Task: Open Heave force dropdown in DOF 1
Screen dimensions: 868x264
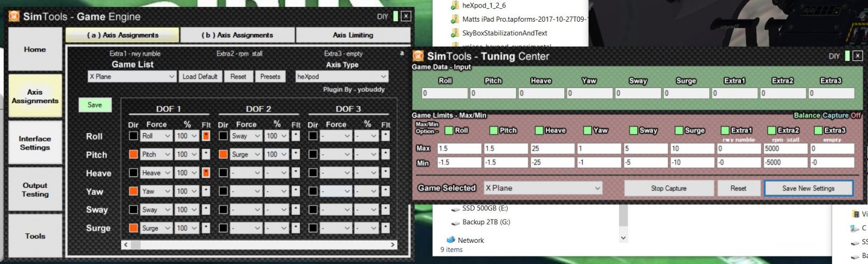Action: (156, 173)
